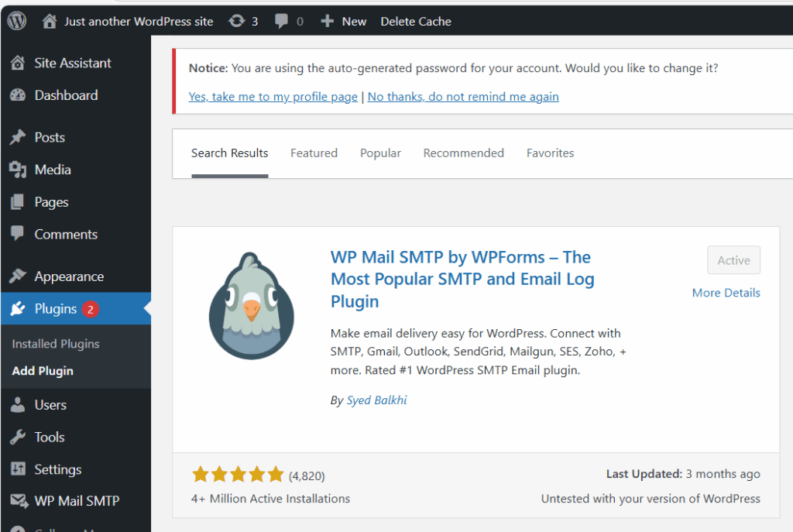Click the Appearance paintbrush icon
Image resolution: width=793 pixels, height=532 pixels.
click(18, 276)
